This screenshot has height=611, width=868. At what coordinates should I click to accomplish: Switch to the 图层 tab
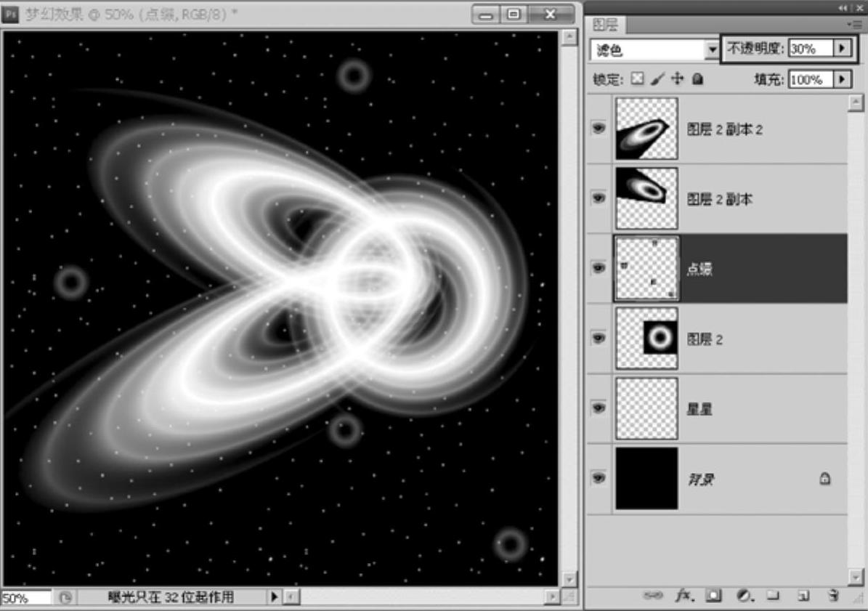click(x=606, y=25)
